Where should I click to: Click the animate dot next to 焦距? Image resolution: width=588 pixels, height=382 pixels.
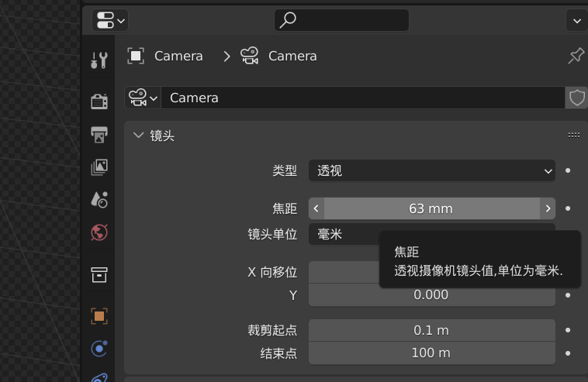[568, 208]
